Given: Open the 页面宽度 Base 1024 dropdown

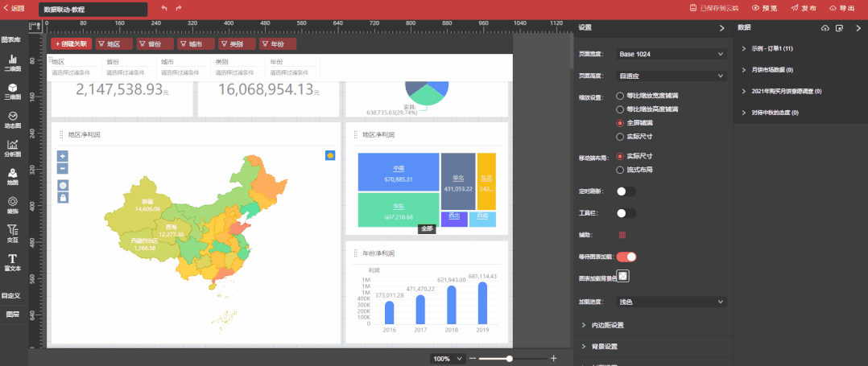Looking at the screenshot, I should (x=671, y=55).
